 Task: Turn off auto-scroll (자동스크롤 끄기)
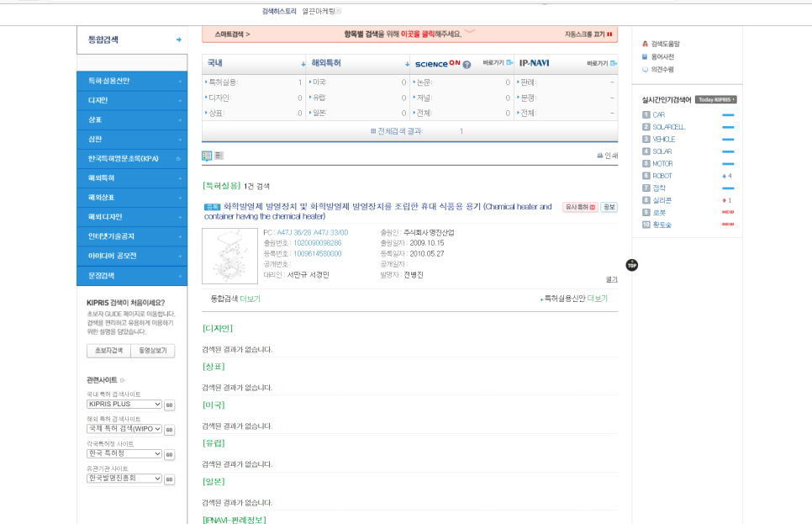[x=588, y=34]
